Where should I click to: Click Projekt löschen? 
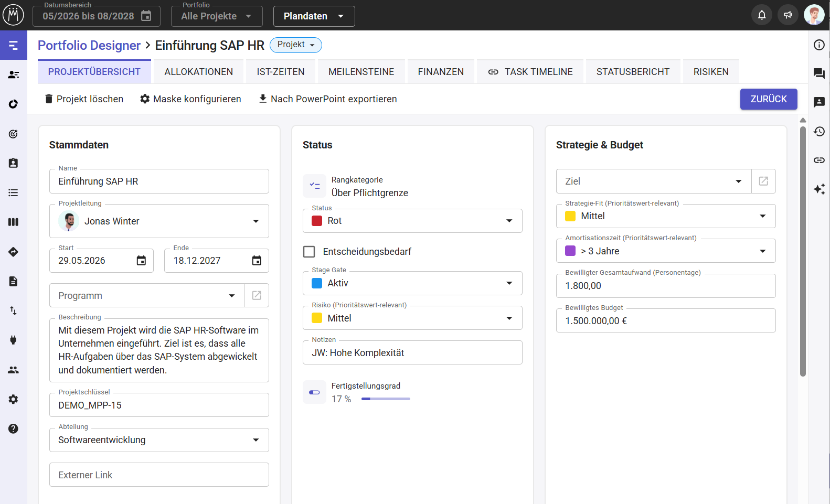coord(84,99)
